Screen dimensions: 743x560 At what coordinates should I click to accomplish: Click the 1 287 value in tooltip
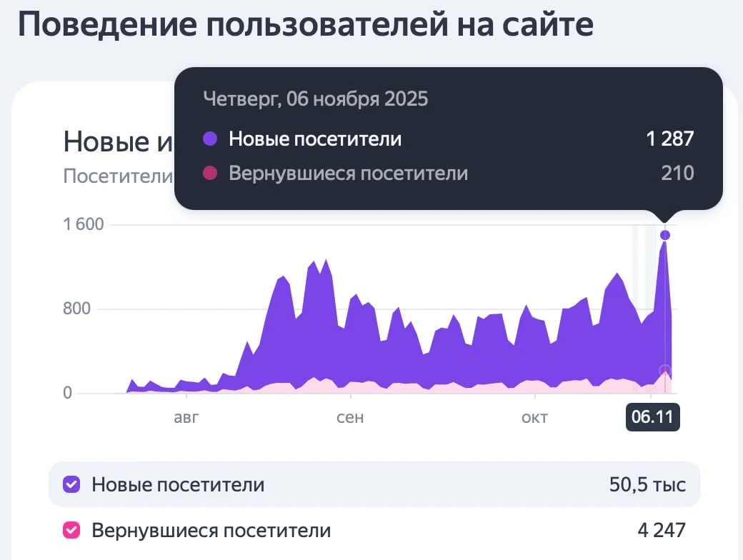coord(669,139)
